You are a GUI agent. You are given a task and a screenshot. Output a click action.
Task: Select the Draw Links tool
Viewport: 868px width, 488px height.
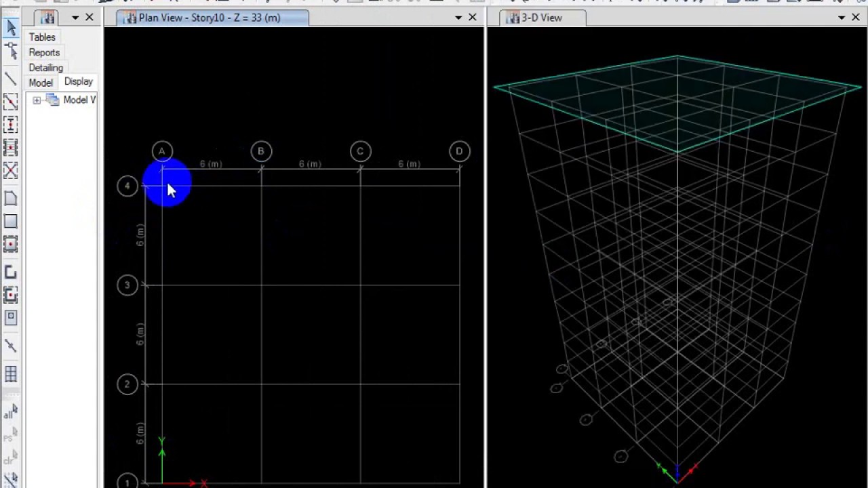click(11, 346)
